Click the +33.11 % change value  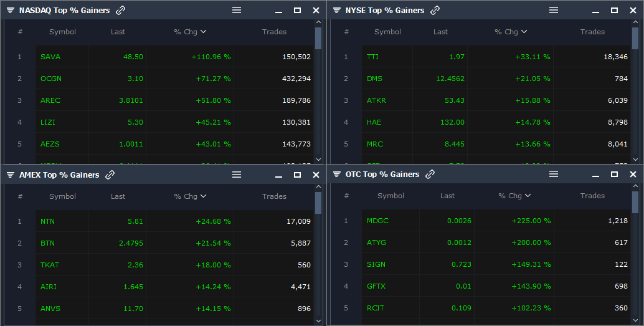pos(533,57)
